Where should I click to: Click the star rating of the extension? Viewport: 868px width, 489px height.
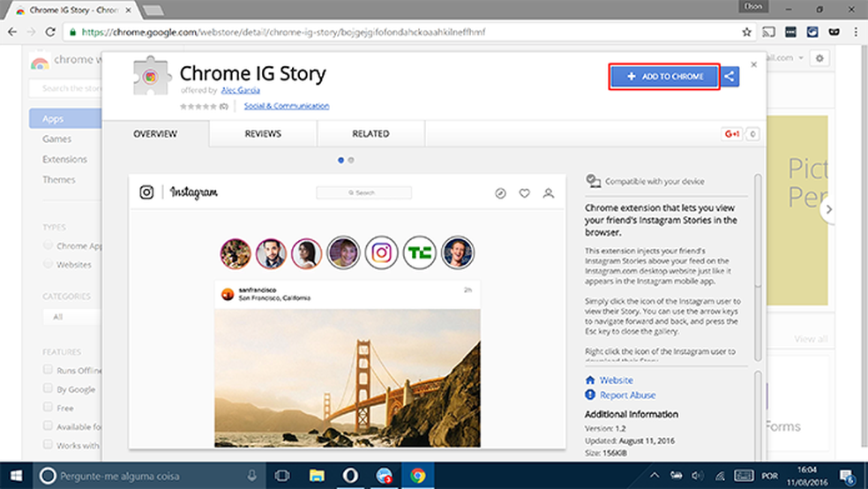click(x=198, y=106)
